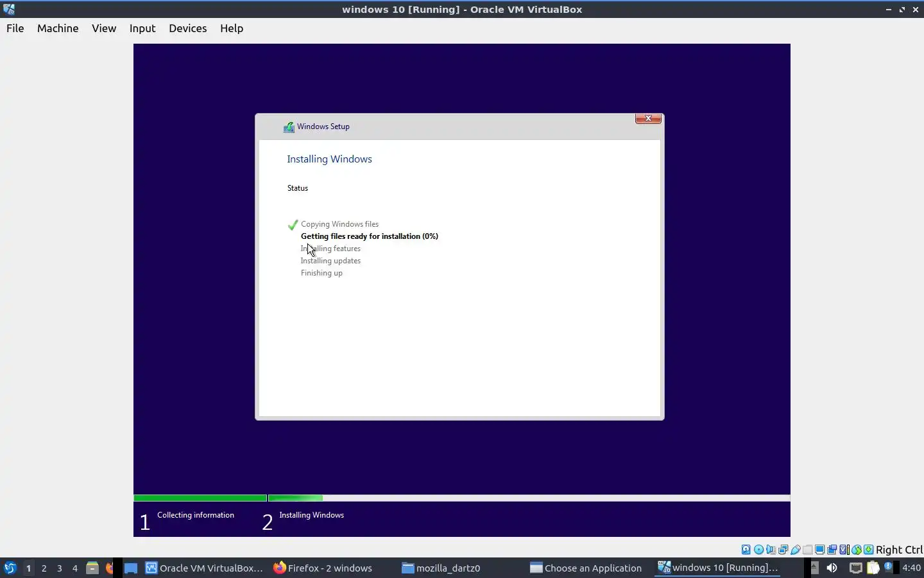
Task: Switch to workspace 3
Action: click(59, 568)
